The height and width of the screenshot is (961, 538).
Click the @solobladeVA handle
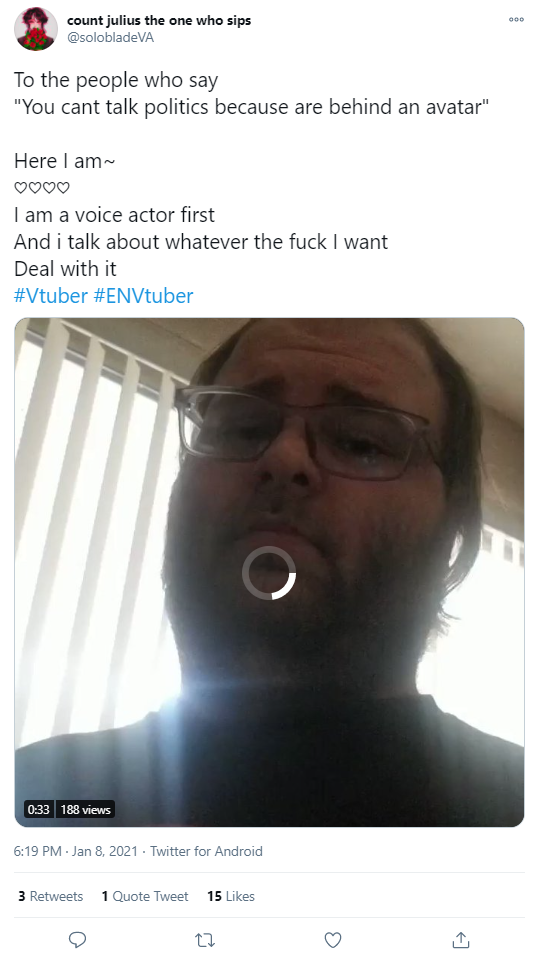pyautogui.click(x=110, y=37)
